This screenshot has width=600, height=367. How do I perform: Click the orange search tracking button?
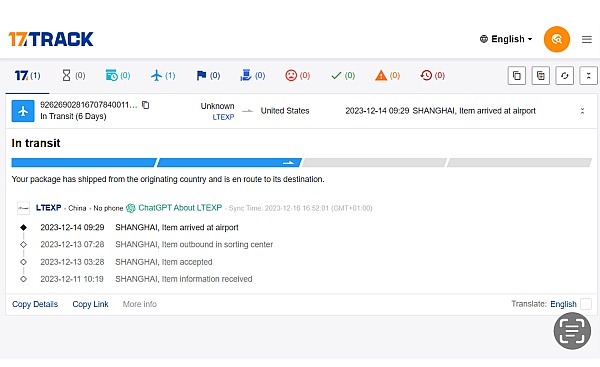point(557,39)
